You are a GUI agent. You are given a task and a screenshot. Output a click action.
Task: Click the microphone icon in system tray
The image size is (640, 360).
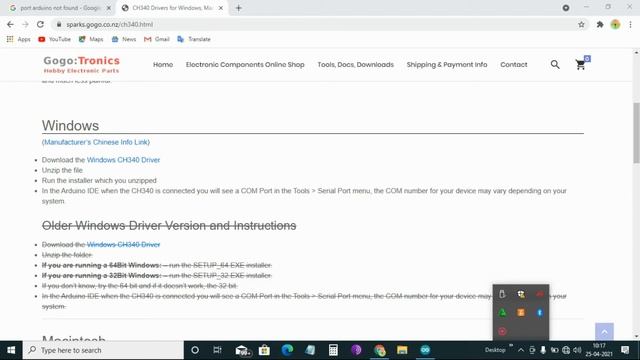(x=543, y=350)
